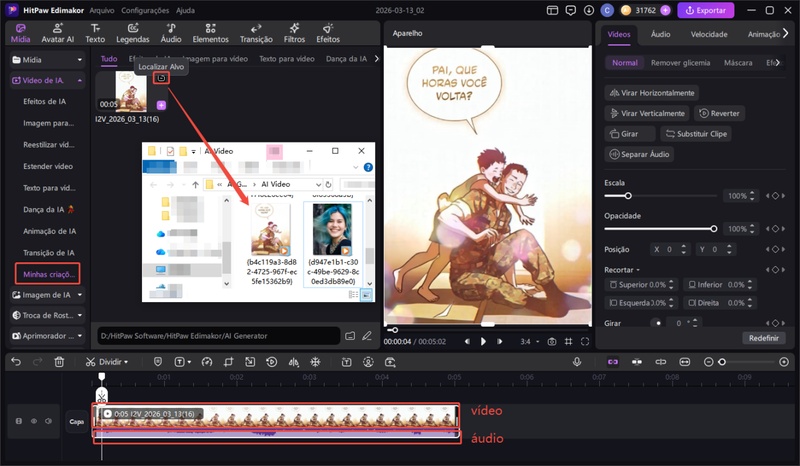This screenshot has height=466, width=800.
Task: Switch to the Velocidade tab
Action: tap(709, 34)
